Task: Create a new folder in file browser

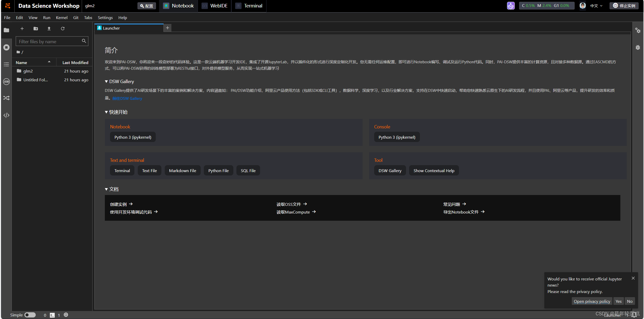Action: point(36,29)
